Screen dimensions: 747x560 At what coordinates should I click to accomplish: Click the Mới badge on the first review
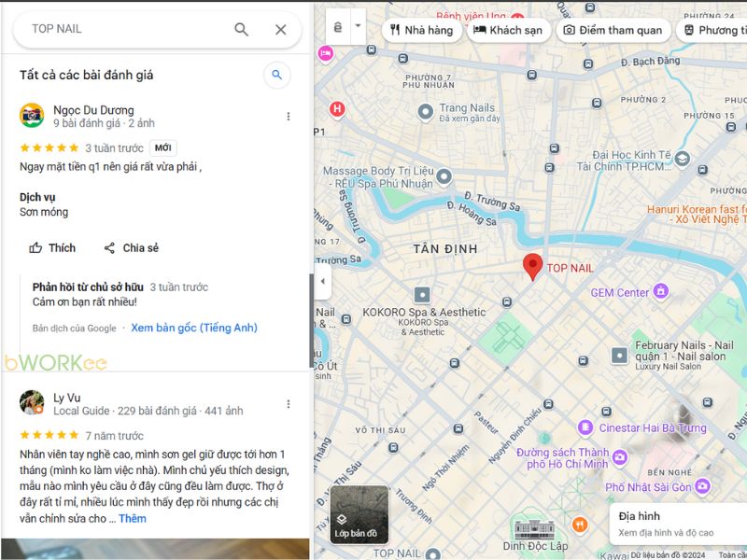162,147
